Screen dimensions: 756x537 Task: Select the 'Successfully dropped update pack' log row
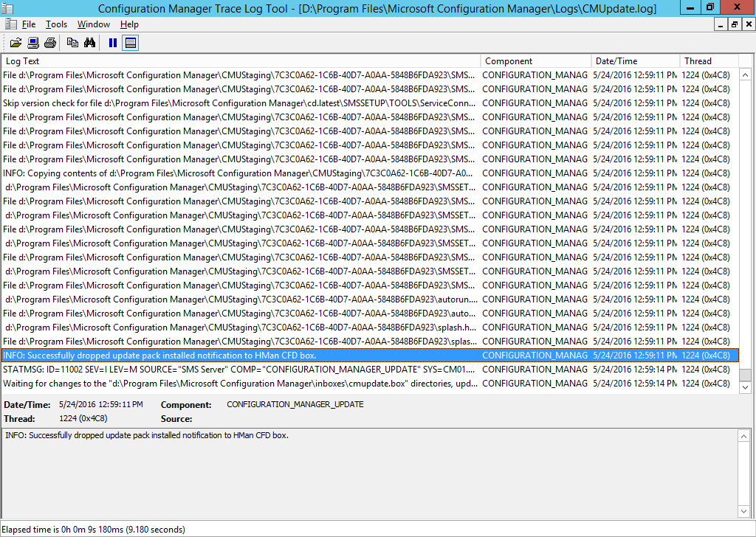(370, 356)
